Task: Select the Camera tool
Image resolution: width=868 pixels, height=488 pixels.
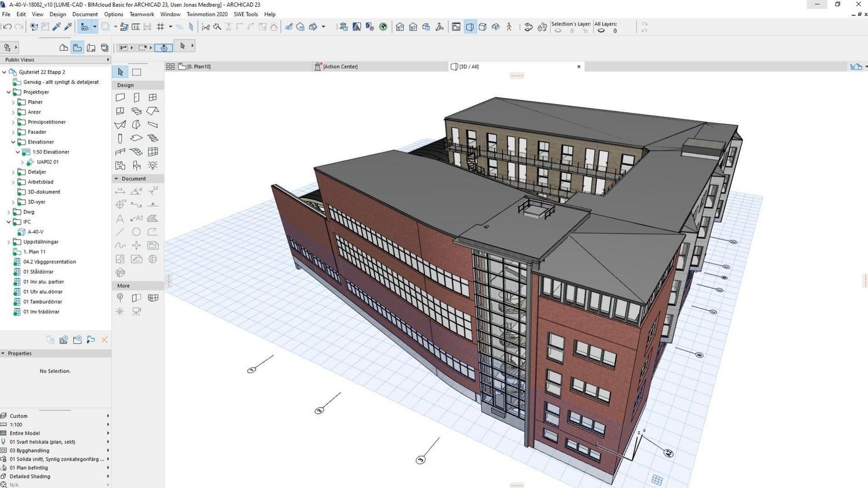Action: 137,311
